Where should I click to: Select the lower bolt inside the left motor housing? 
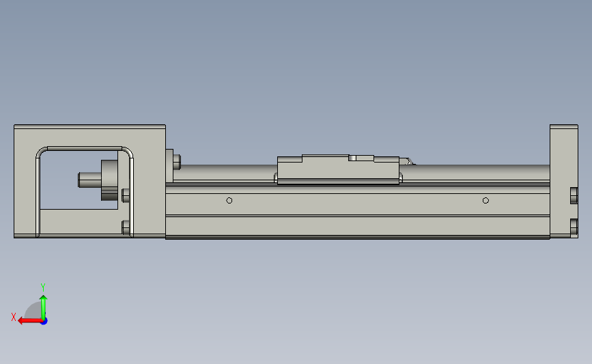[x=126, y=227]
